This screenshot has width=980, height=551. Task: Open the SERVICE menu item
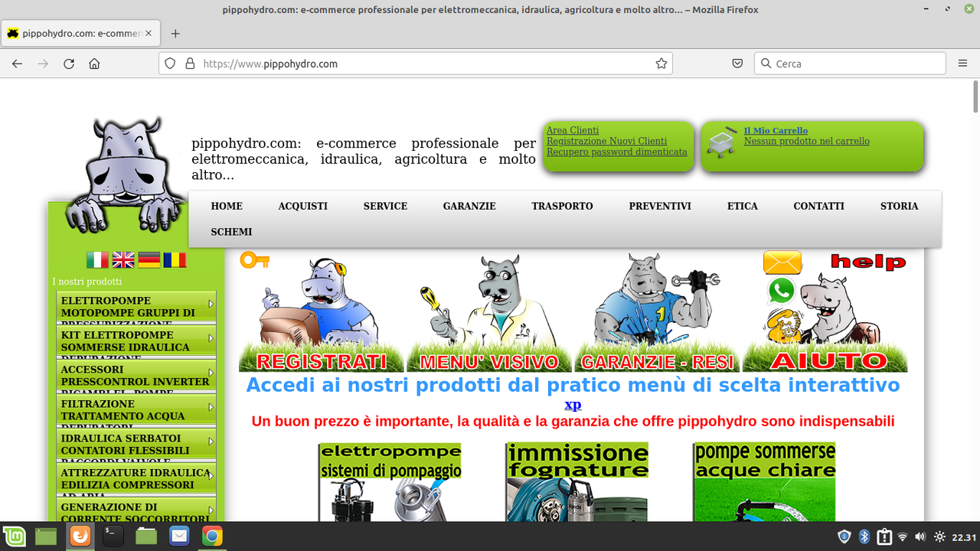[385, 206]
